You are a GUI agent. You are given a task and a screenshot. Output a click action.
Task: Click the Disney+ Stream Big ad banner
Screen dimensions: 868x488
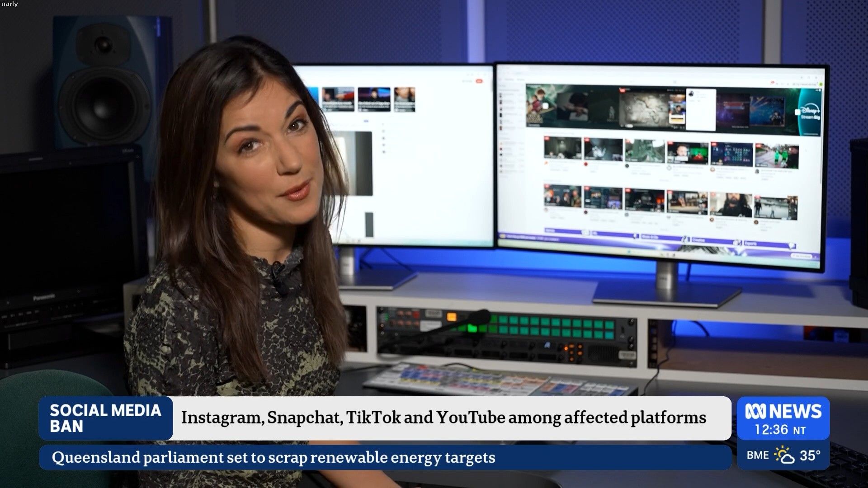click(809, 112)
